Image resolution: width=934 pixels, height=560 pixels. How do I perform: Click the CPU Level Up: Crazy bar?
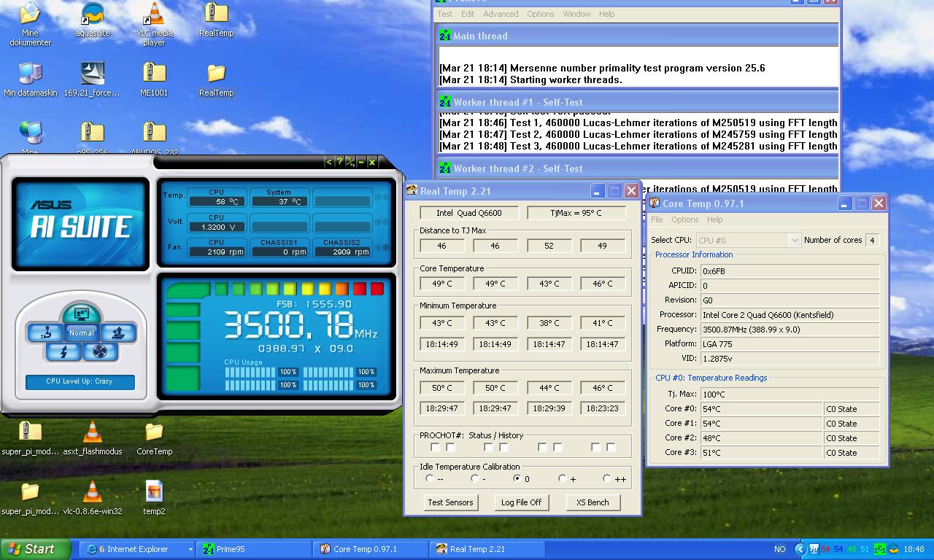(80, 381)
